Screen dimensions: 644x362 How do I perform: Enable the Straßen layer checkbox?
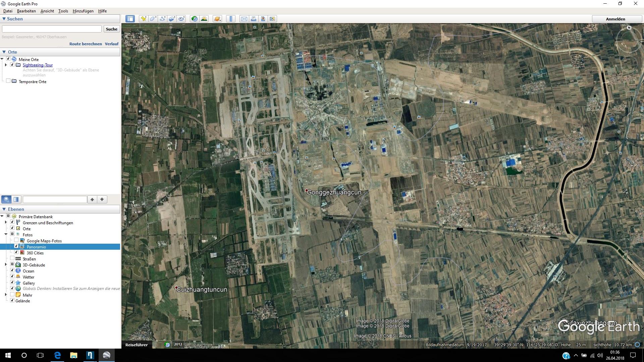coord(12,259)
